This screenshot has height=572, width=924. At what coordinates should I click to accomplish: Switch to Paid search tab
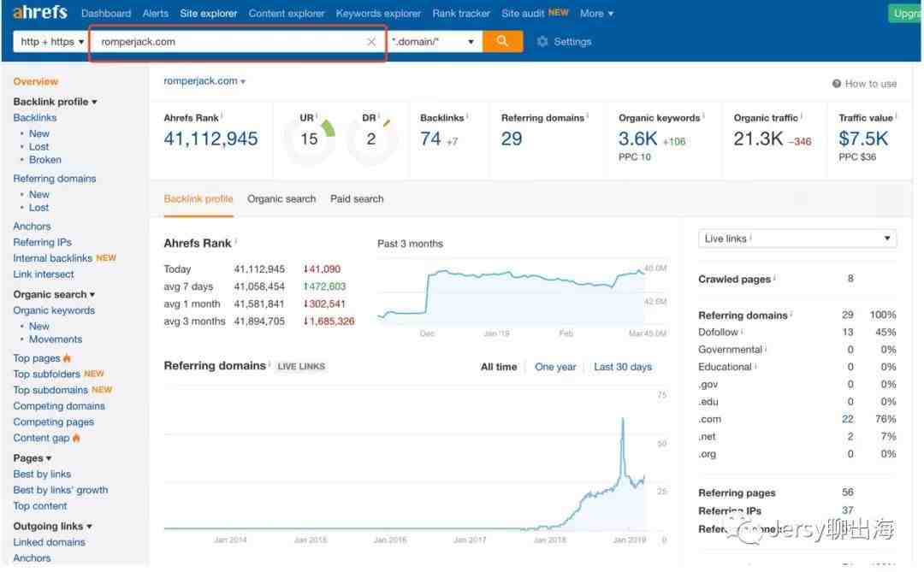point(357,199)
